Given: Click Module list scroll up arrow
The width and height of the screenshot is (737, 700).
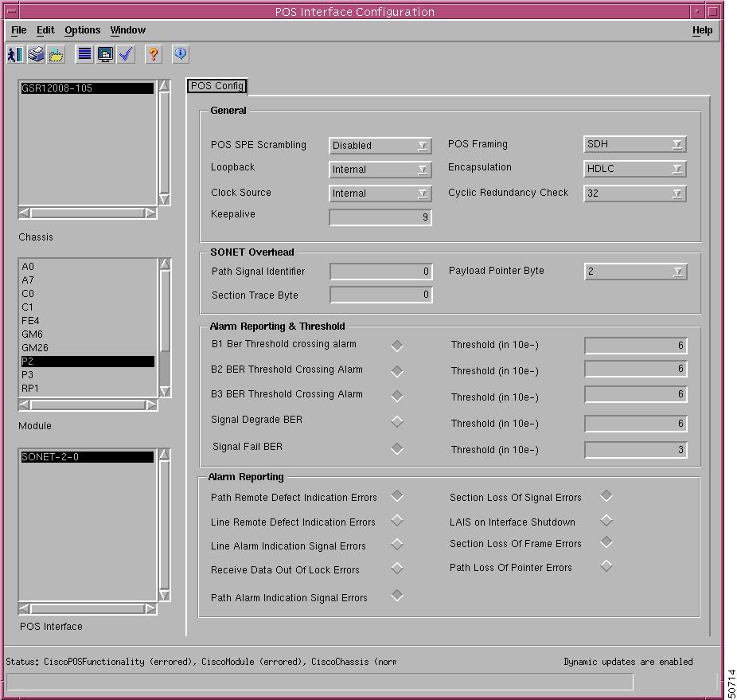Looking at the screenshot, I should [x=165, y=264].
